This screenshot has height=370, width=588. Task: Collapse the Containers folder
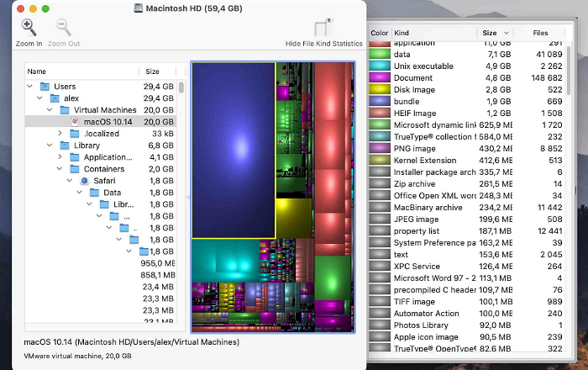pyautogui.click(x=60, y=169)
